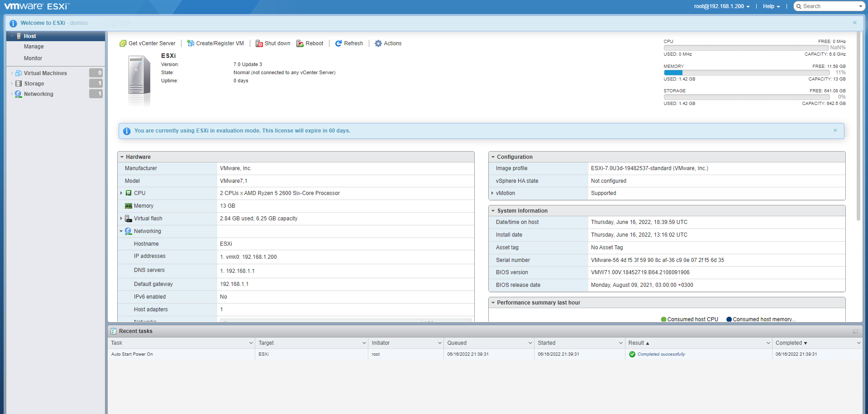Screen dimensions: 868x414
Task: Click the host adapters count link
Action: tap(222, 309)
